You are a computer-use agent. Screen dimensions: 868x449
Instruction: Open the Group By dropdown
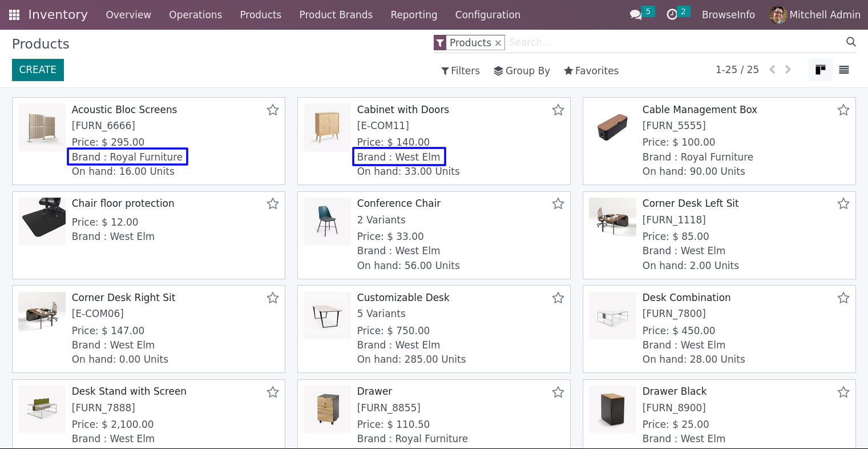point(522,71)
